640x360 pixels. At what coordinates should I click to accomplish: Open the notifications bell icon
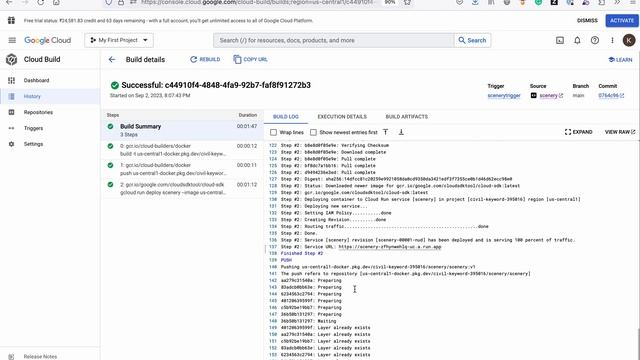pos(577,40)
